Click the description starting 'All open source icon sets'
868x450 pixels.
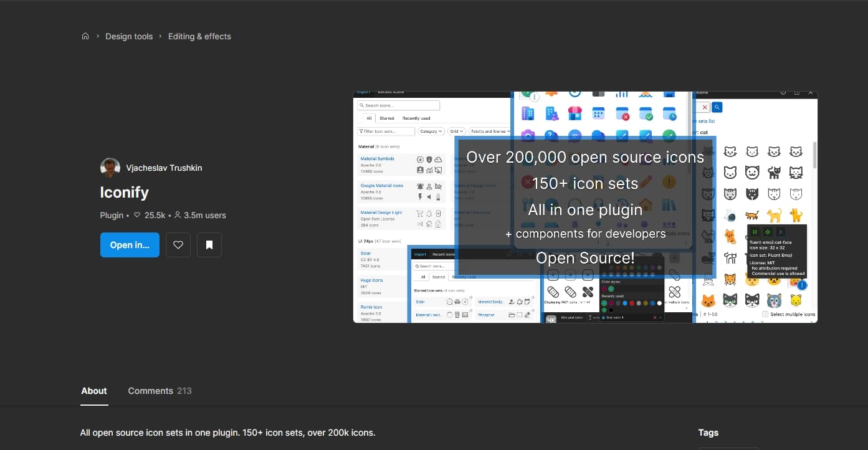[228, 433]
